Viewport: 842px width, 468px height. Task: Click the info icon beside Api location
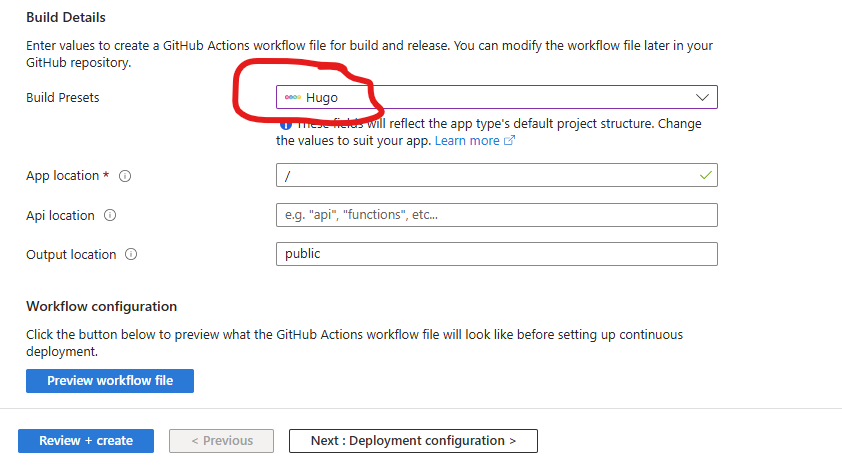click(x=110, y=215)
